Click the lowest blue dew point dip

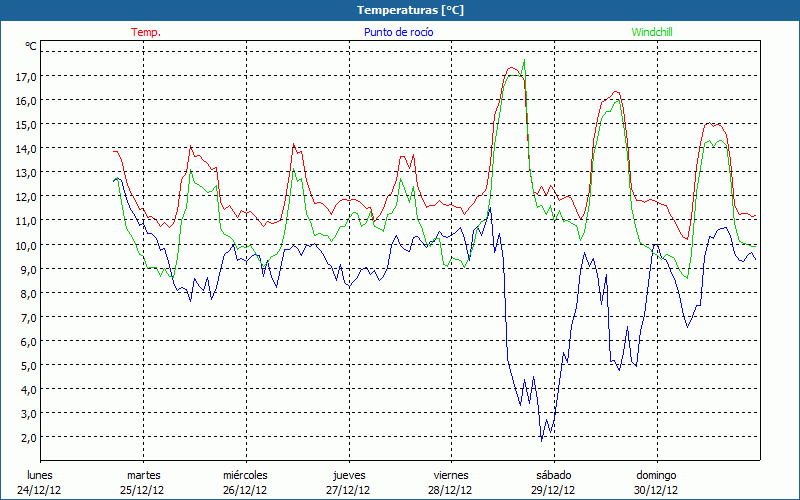click(542, 440)
